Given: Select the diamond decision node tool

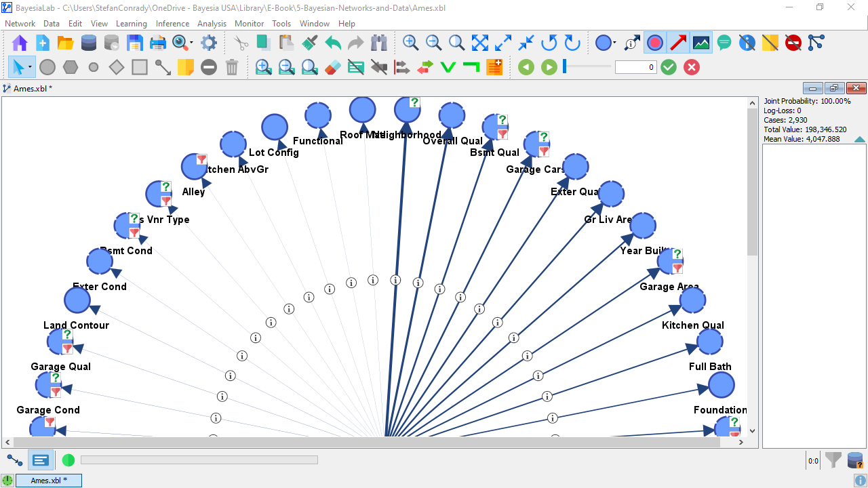Looking at the screenshot, I should pos(117,67).
